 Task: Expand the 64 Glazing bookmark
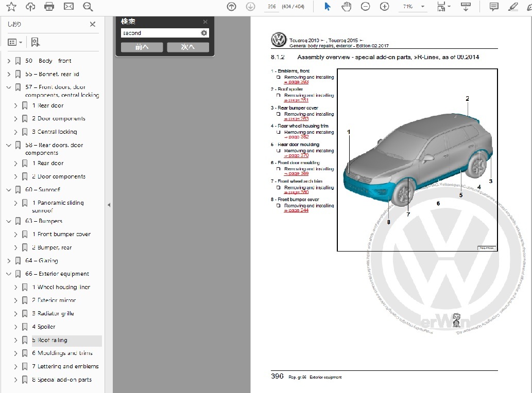pos(9,261)
